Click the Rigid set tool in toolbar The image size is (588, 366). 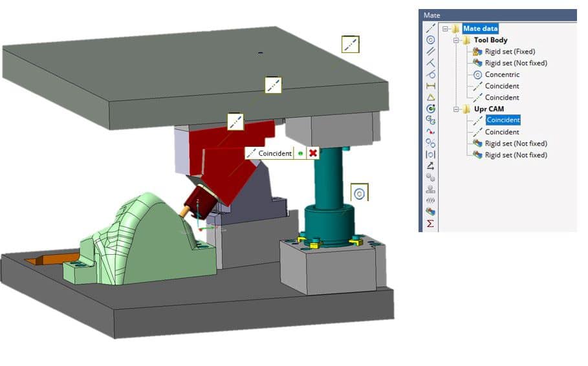point(430,212)
